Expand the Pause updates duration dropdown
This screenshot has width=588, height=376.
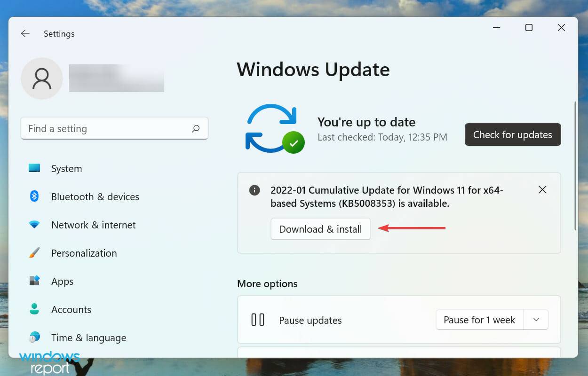[x=536, y=320]
